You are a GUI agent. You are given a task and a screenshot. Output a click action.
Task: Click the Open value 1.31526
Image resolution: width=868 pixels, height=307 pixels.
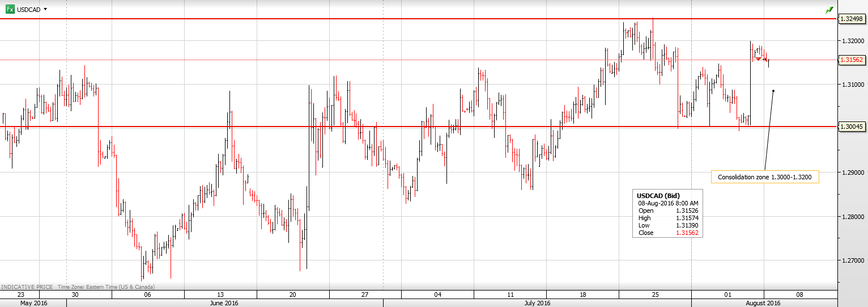point(687,211)
